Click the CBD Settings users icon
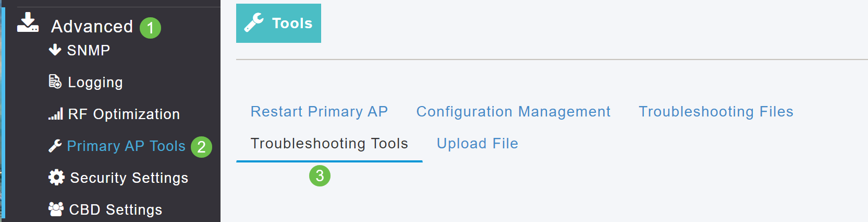 pos(56,209)
